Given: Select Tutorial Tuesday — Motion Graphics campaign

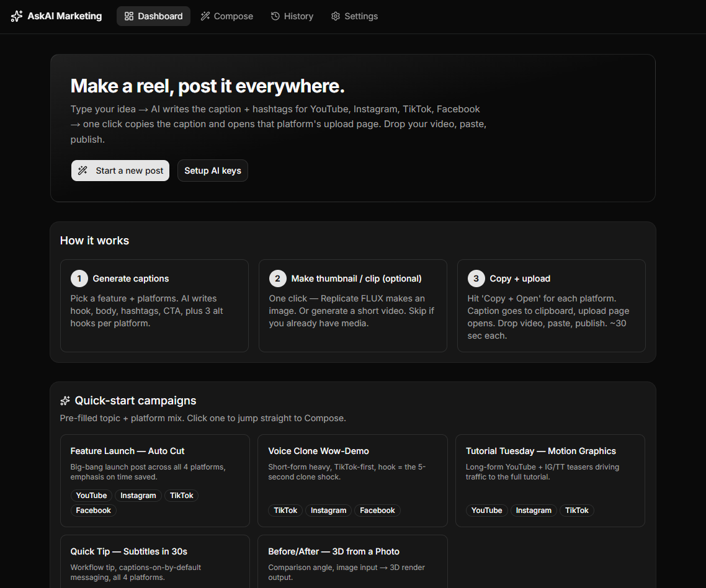Looking at the screenshot, I should pyautogui.click(x=550, y=481).
